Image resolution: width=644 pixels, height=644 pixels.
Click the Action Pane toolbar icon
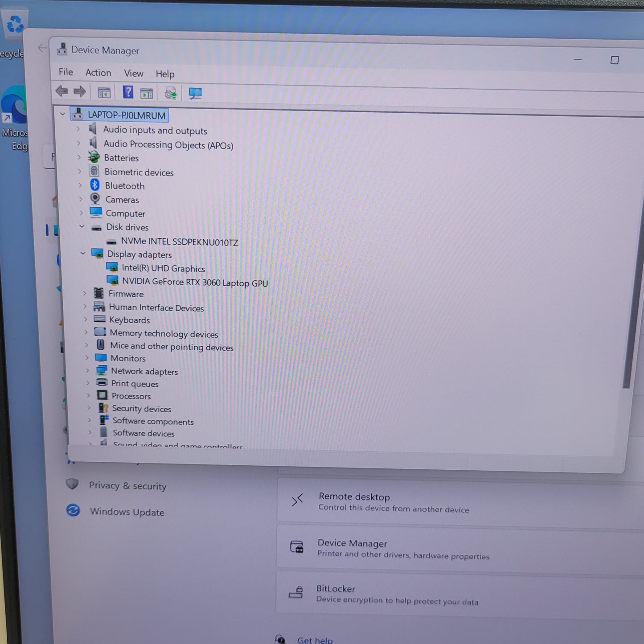147,93
